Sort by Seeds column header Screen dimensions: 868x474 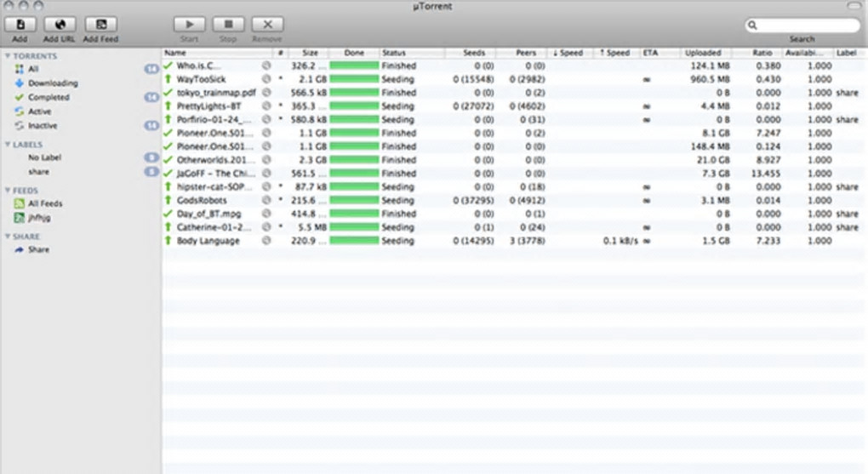471,53
